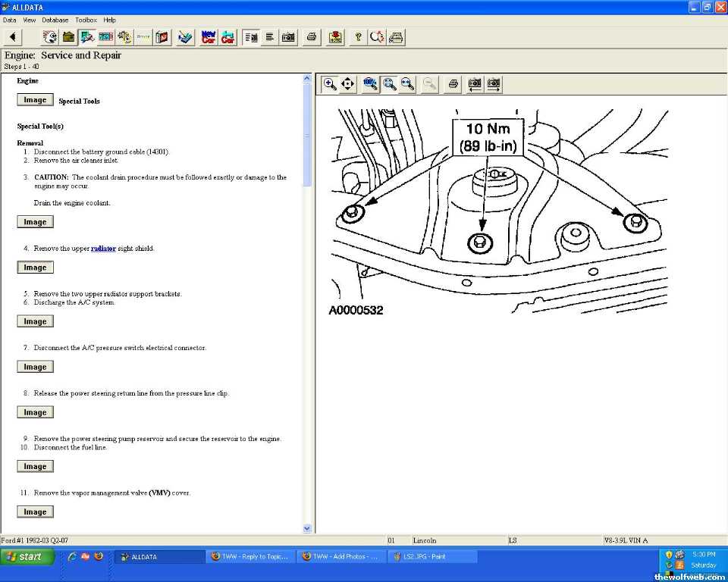The height and width of the screenshot is (582, 728).
Task: Go to the next image camera icon
Action: tap(494, 84)
